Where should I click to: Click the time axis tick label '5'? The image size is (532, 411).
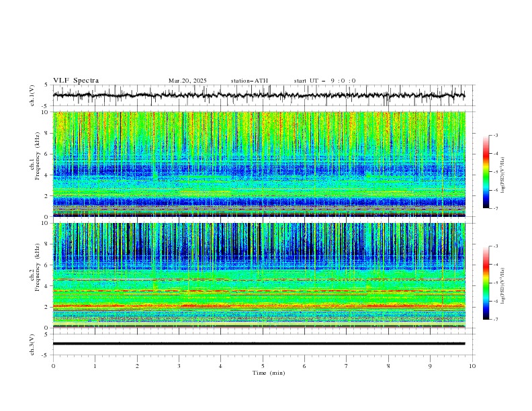coord(263,366)
